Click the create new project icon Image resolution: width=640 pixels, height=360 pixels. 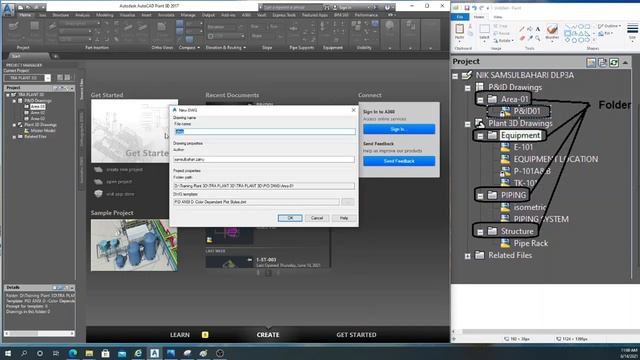[98, 169]
